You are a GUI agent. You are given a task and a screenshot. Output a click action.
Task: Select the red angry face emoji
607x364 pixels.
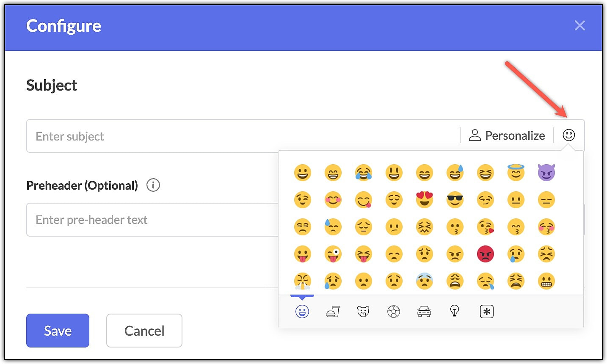coord(485,254)
